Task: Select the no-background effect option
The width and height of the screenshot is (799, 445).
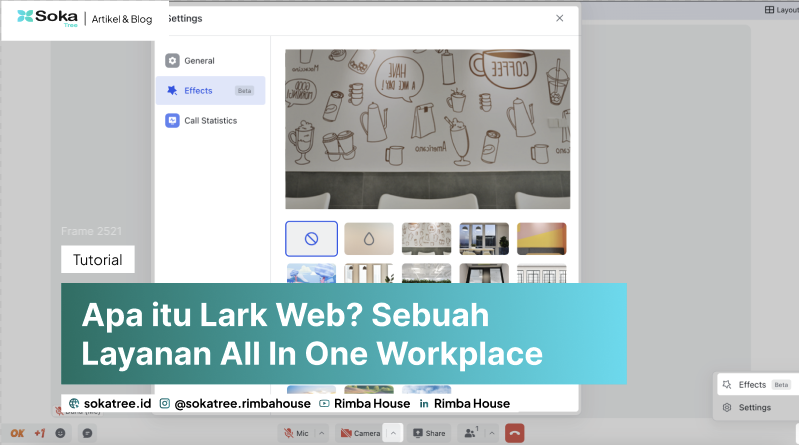Action: 311,239
